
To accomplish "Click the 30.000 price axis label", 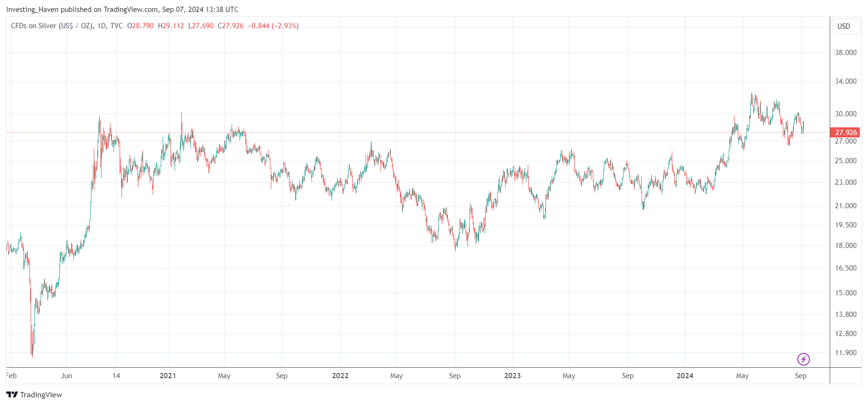I will point(846,114).
